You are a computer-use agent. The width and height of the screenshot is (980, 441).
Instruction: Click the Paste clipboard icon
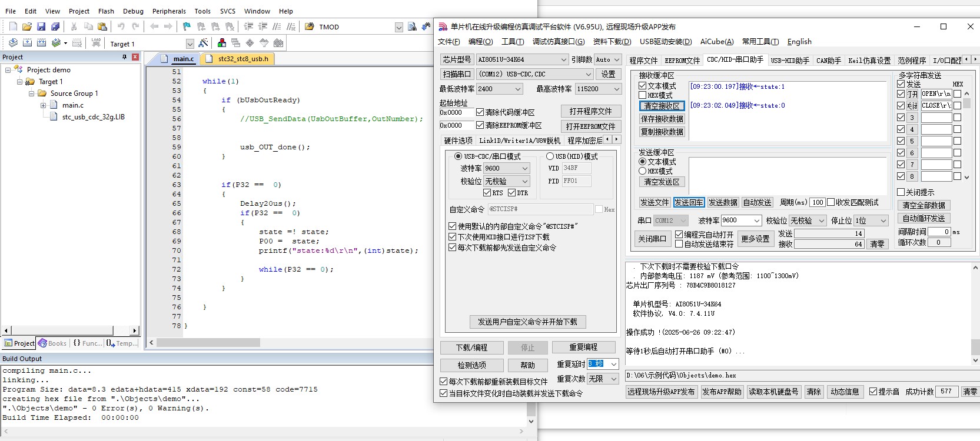click(102, 26)
